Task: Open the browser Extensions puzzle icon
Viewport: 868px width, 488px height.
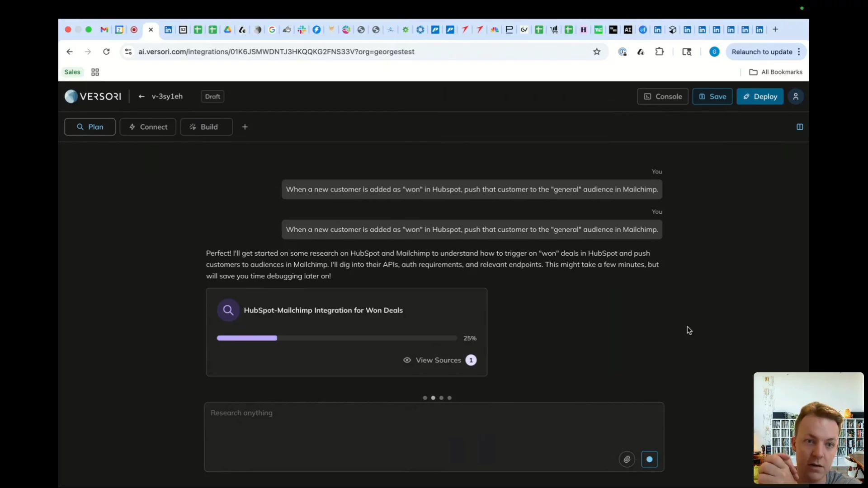Action: 659,52
